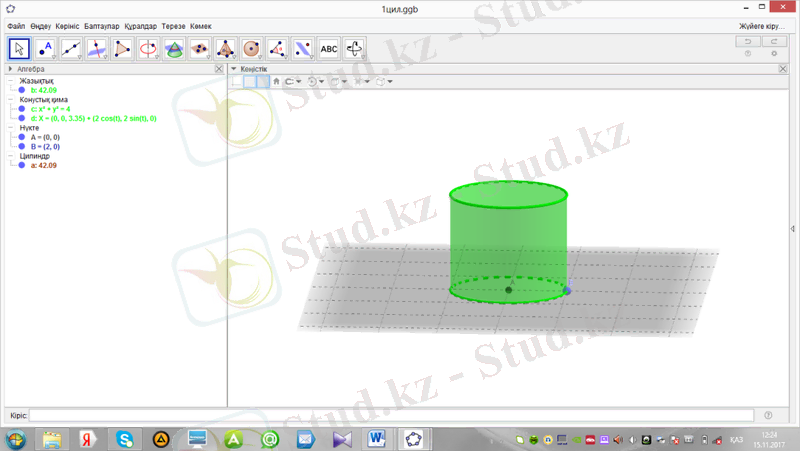Expand the Кеңістік view style bar arrow

click(x=234, y=69)
